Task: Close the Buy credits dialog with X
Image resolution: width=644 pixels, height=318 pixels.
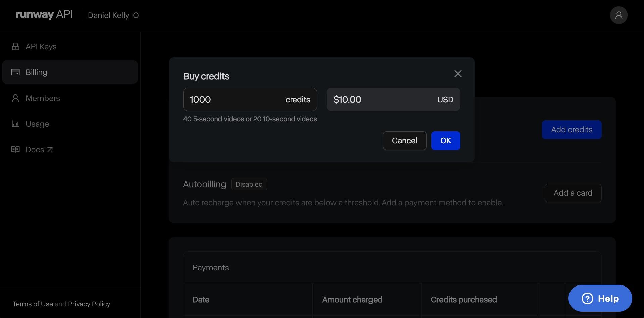Action: [458, 74]
